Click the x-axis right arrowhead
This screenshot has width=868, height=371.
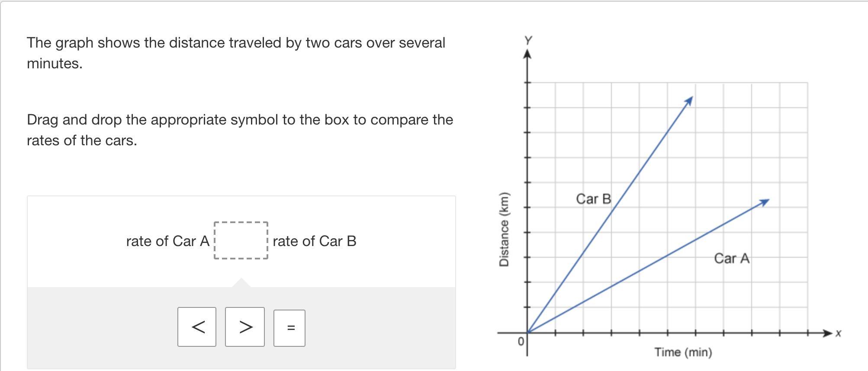[827, 333]
